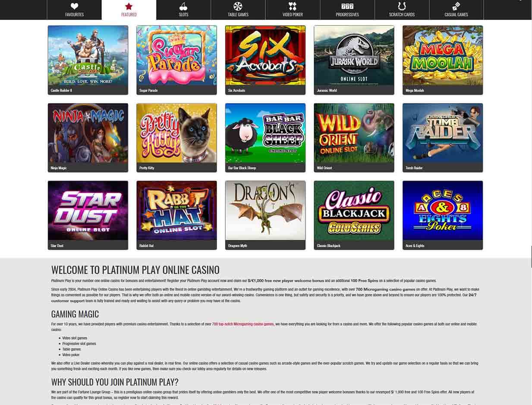
Task: Click the 'Aces & Eights' caption text
Action: coord(415,246)
